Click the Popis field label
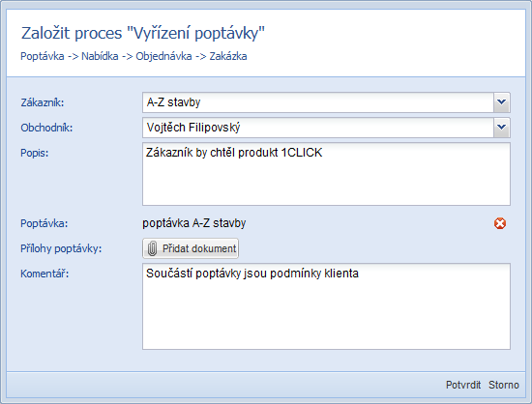 [x=35, y=153]
